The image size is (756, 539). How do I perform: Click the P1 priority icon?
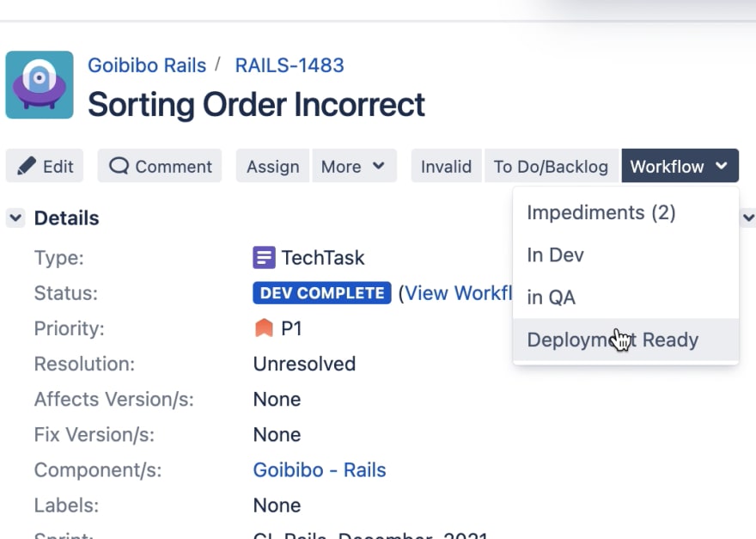(x=264, y=328)
